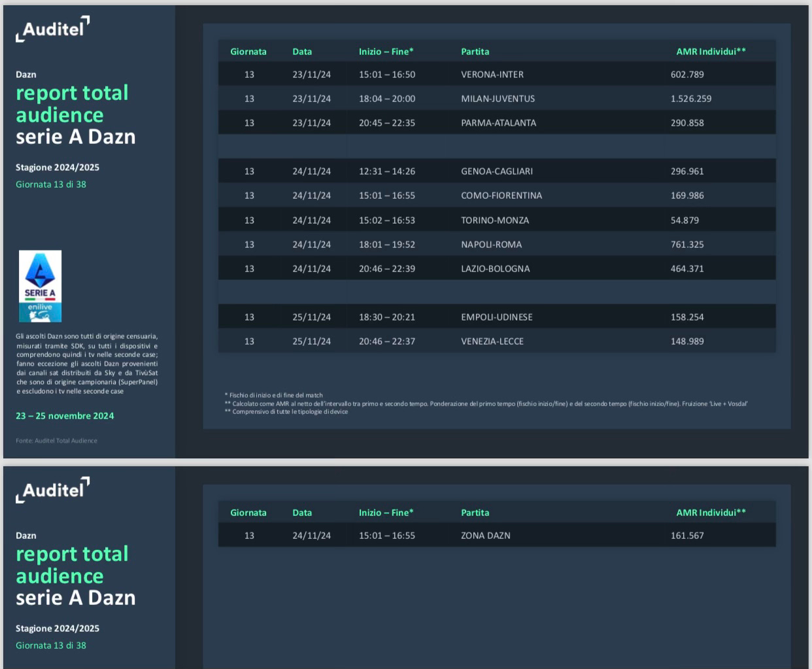This screenshot has width=812, height=669.
Task: Click the Comprensivo di tutte le tipologie footnote
Action: [286, 412]
